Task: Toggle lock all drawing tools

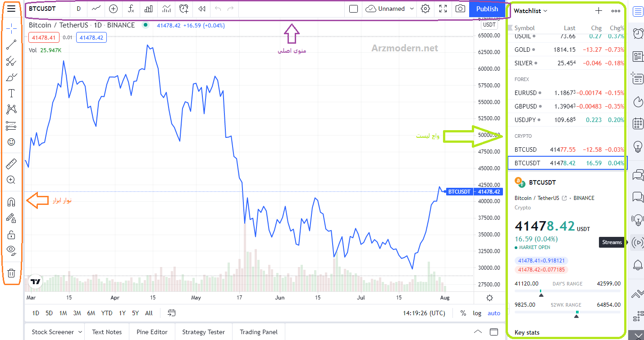Action: point(11,235)
